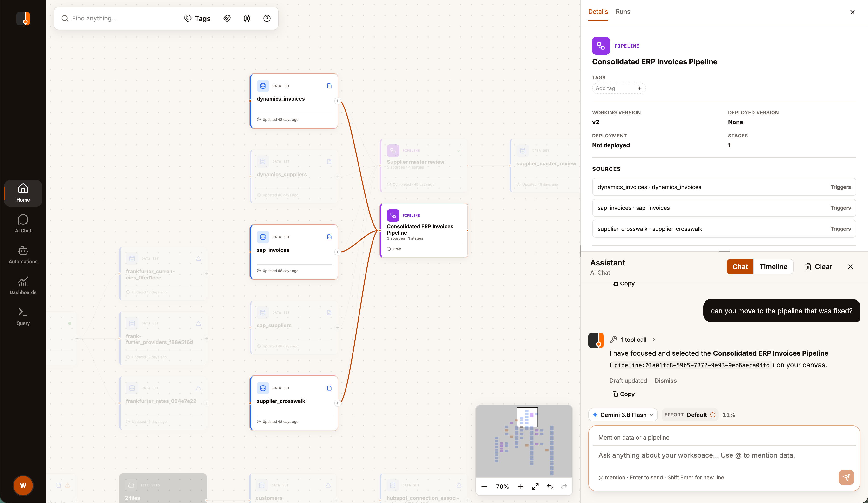Image resolution: width=868 pixels, height=503 pixels.
Task: Open dynamics_invoices source row
Action: coord(724,187)
